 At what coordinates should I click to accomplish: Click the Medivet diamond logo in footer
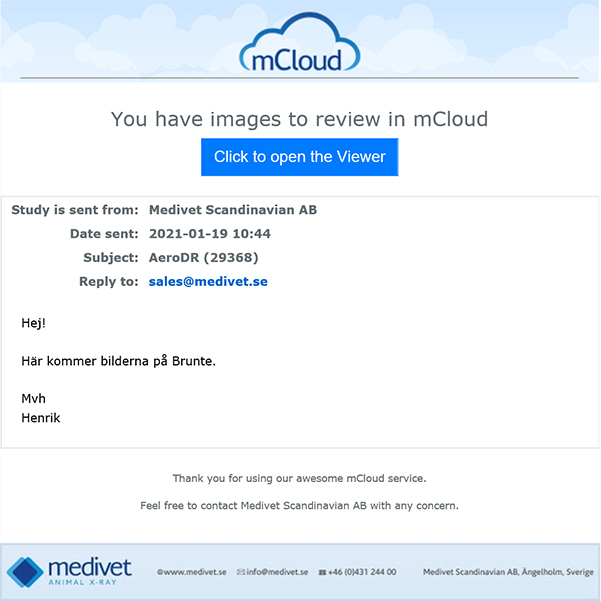[25, 572]
